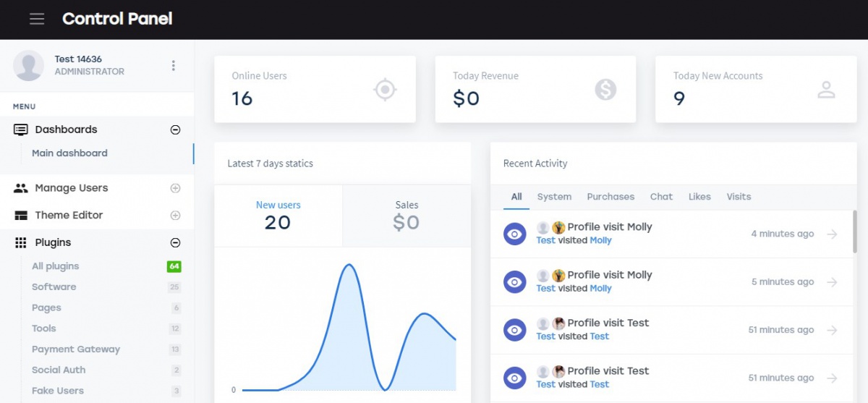868x403 pixels.
Task: Click the administrator profile avatar
Action: [x=29, y=66]
